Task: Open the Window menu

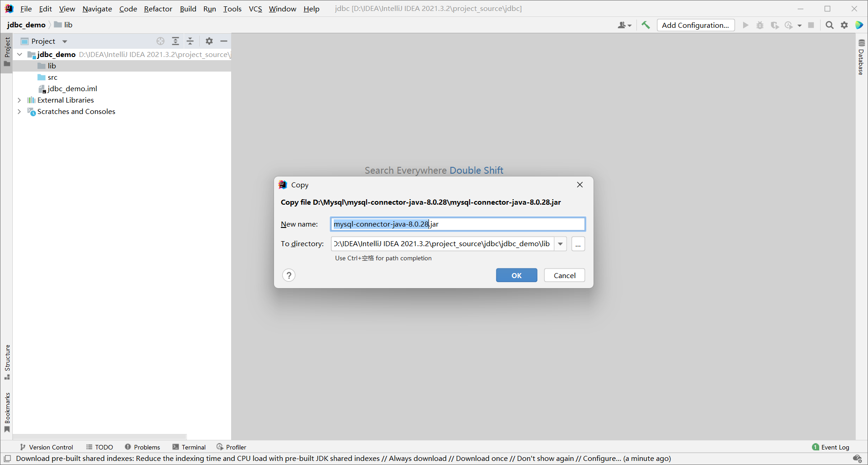Action: click(x=282, y=9)
